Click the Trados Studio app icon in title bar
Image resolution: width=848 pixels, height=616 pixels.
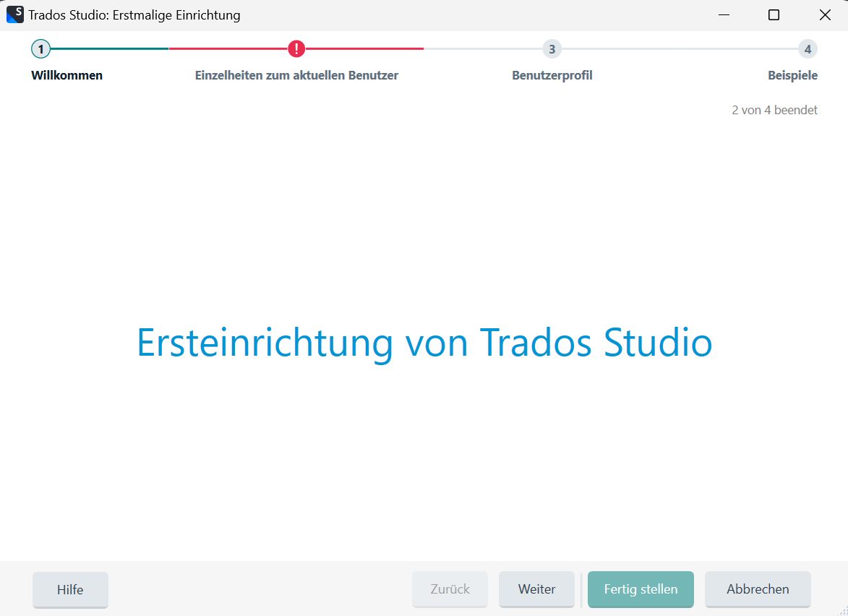click(x=14, y=14)
